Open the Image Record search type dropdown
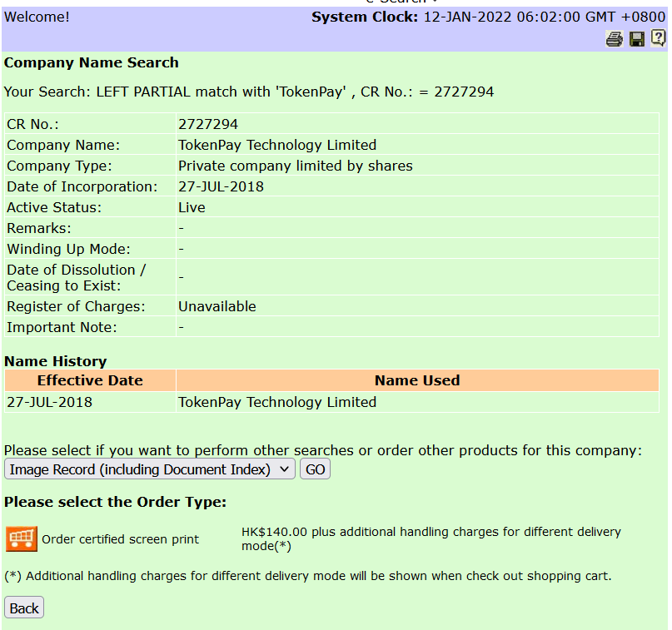The width and height of the screenshot is (672, 630). [150, 469]
